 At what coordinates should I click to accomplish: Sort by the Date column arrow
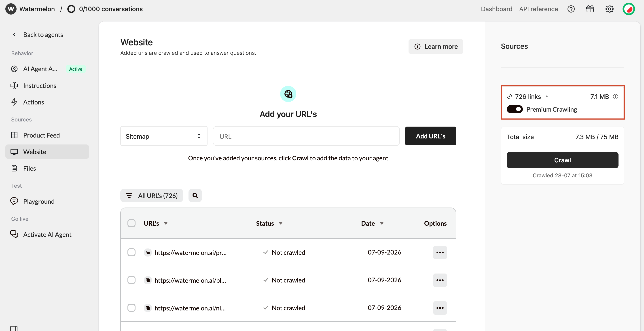click(x=381, y=223)
